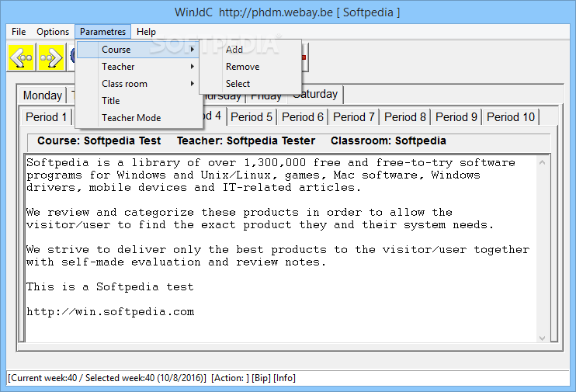This screenshot has height=392, width=576.
Task: Select Remove in Course submenu
Action: click(x=251, y=67)
